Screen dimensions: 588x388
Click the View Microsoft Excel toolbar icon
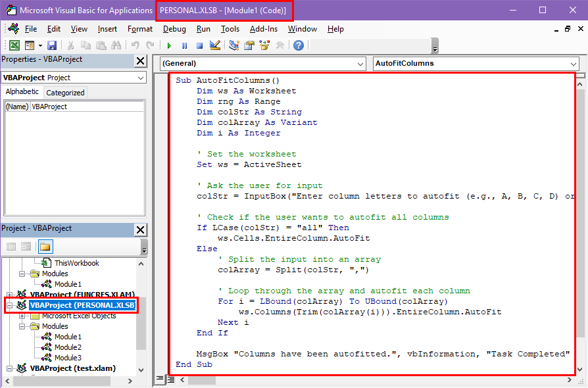[14, 46]
